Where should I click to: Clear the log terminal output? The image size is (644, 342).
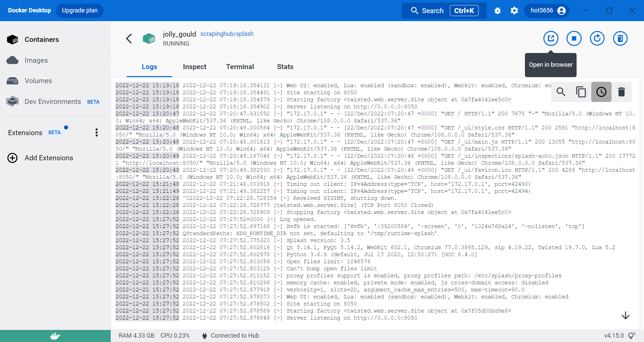pyautogui.click(x=622, y=92)
